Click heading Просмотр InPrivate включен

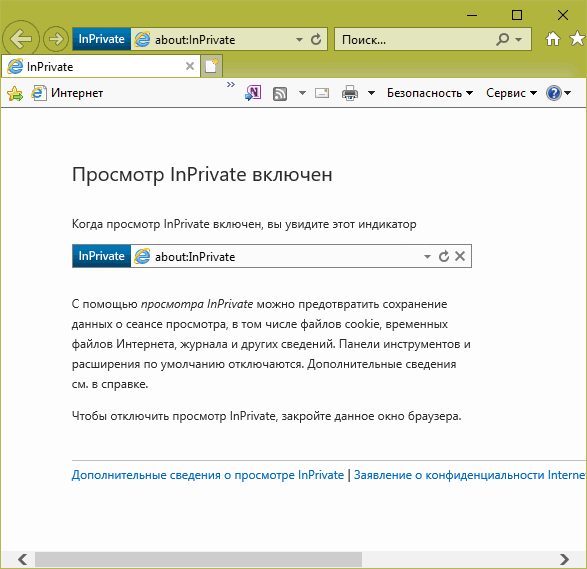click(202, 175)
